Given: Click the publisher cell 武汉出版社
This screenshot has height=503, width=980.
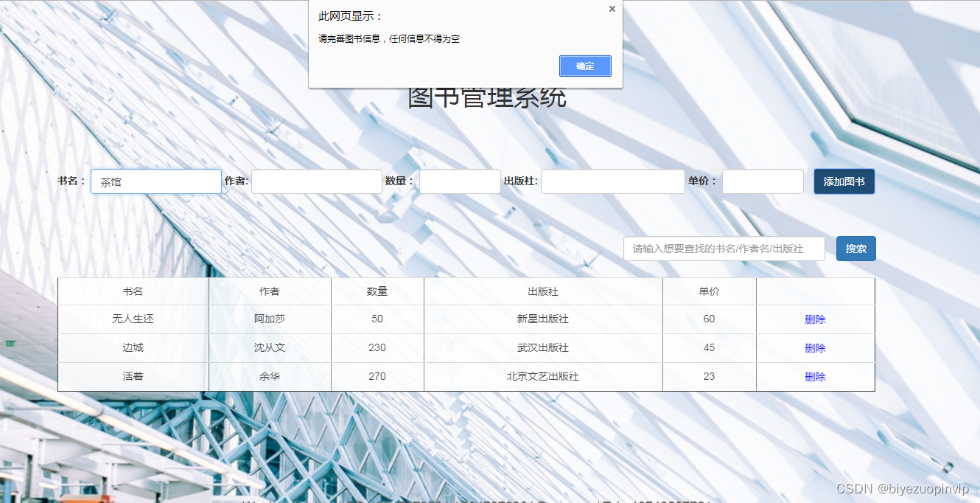Looking at the screenshot, I should point(543,348).
